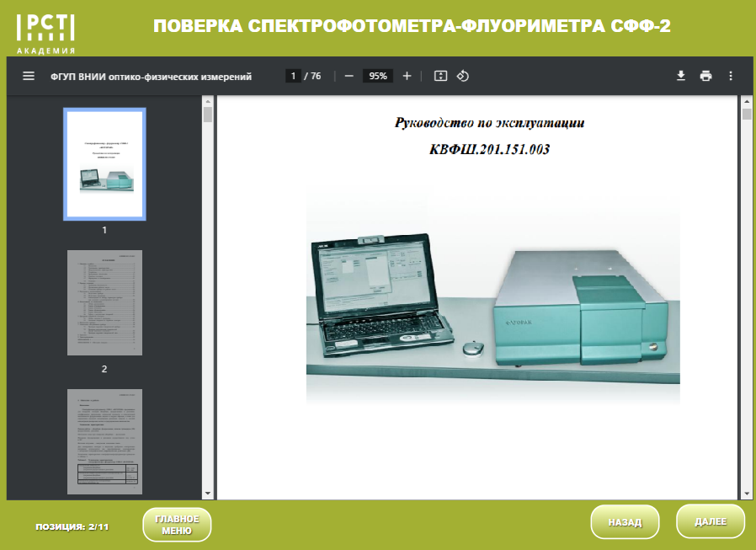Print the document

click(705, 75)
